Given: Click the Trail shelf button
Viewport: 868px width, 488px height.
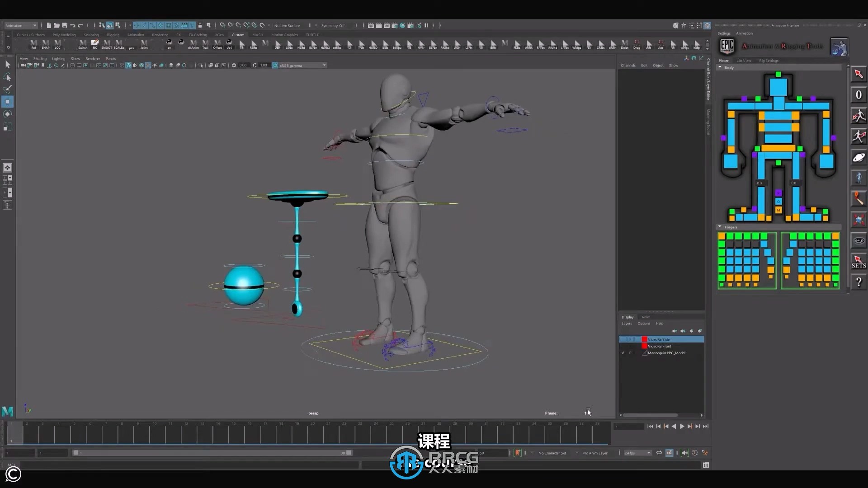Looking at the screenshot, I should coord(205,44).
